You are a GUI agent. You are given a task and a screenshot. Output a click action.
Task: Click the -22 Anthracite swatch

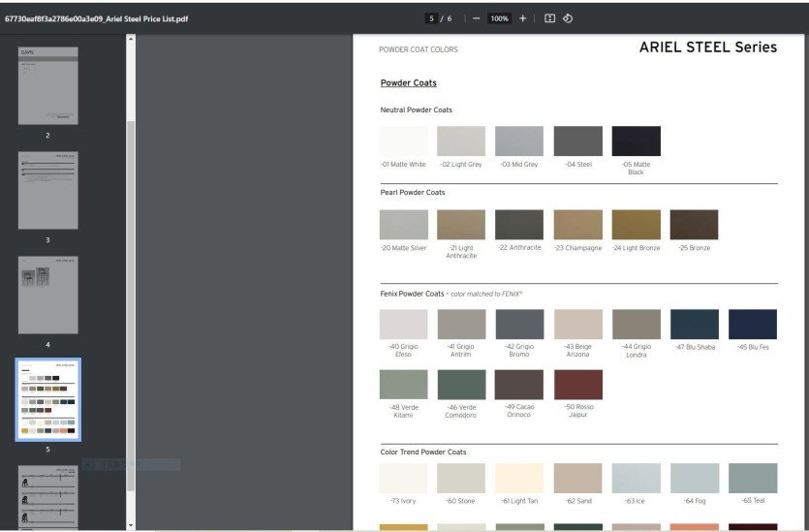(x=519, y=225)
